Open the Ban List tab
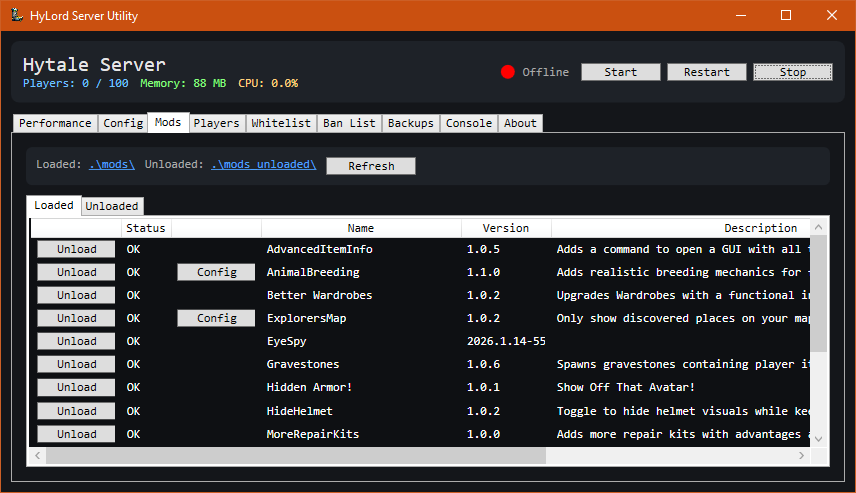856x493 pixels. tap(349, 123)
